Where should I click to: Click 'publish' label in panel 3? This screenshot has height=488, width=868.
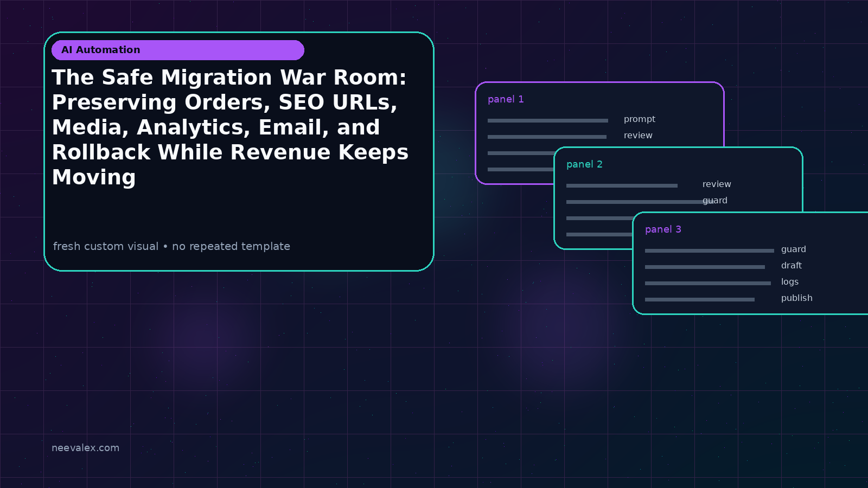pyautogui.click(x=797, y=298)
